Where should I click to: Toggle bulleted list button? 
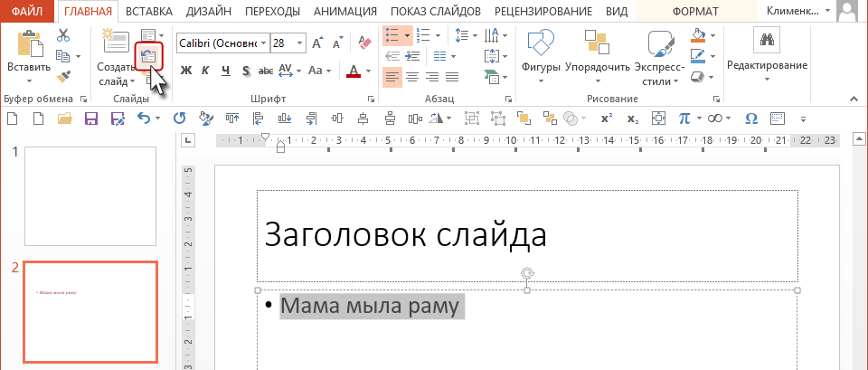coord(392,35)
